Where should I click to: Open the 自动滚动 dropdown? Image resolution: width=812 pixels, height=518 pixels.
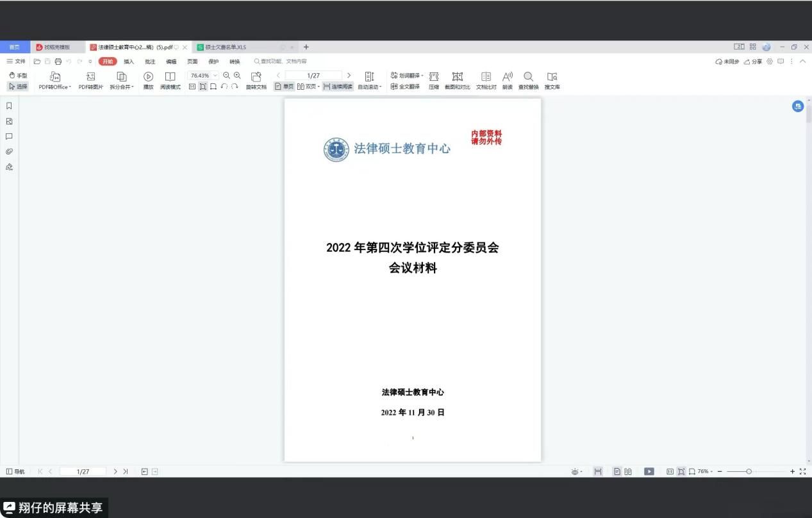(x=370, y=87)
